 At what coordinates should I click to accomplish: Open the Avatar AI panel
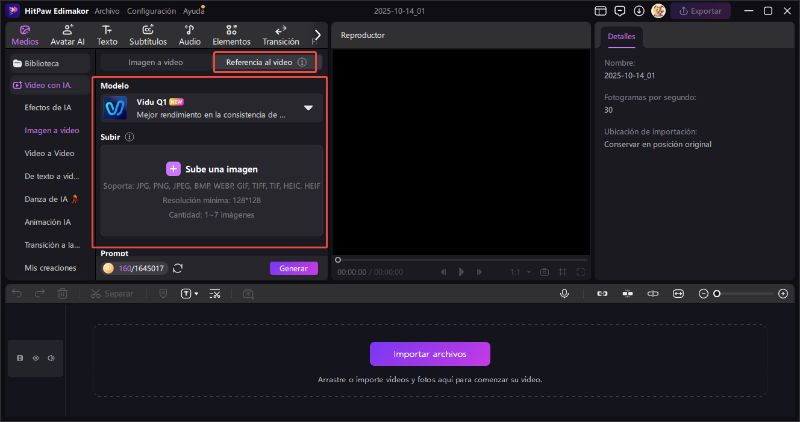point(68,35)
